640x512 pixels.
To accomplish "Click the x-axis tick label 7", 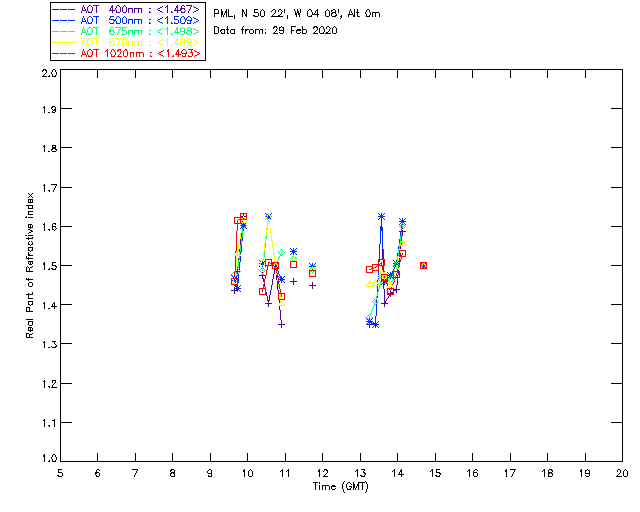I will tap(135, 473).
